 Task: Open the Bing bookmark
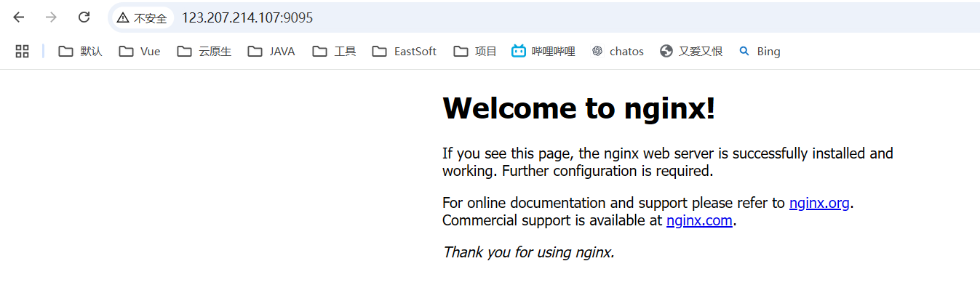[760, 51]
